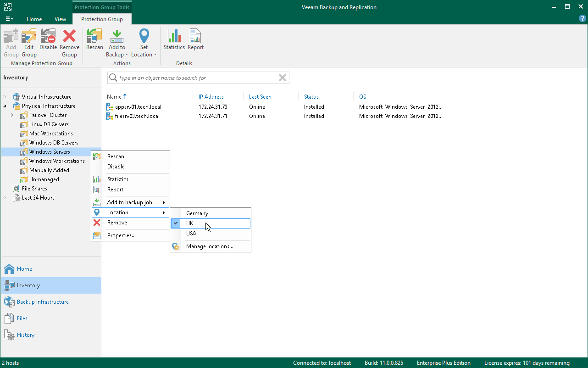Select the Protection Group ribbon tab
This screenshot has width=588, height=368.
pyautogui.click(x=102, y=19)
